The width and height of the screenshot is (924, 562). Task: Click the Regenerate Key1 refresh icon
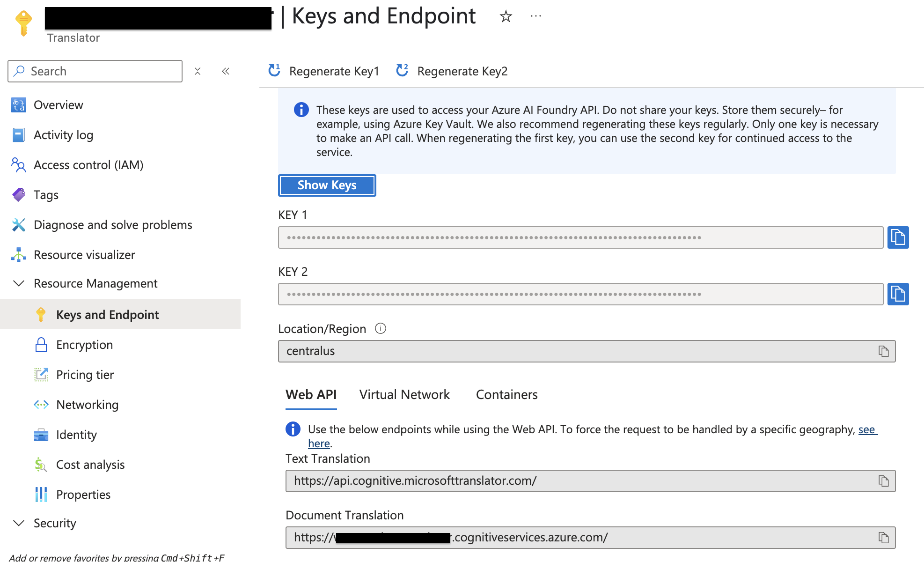tap(274, 71)
